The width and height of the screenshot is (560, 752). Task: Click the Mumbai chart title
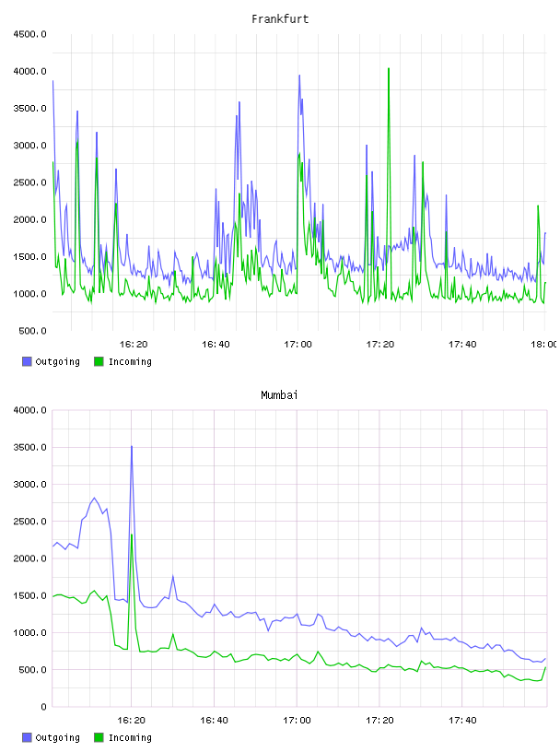coord(279,395)
